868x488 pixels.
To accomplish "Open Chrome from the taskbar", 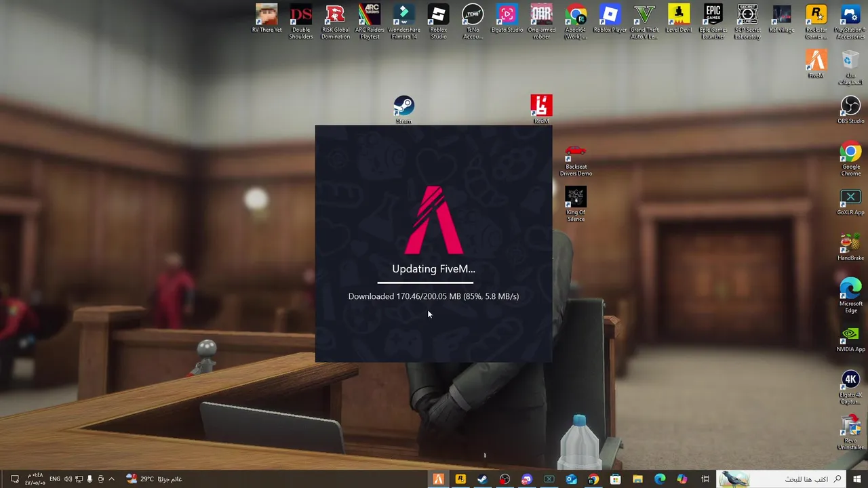I will click(593, 479).
